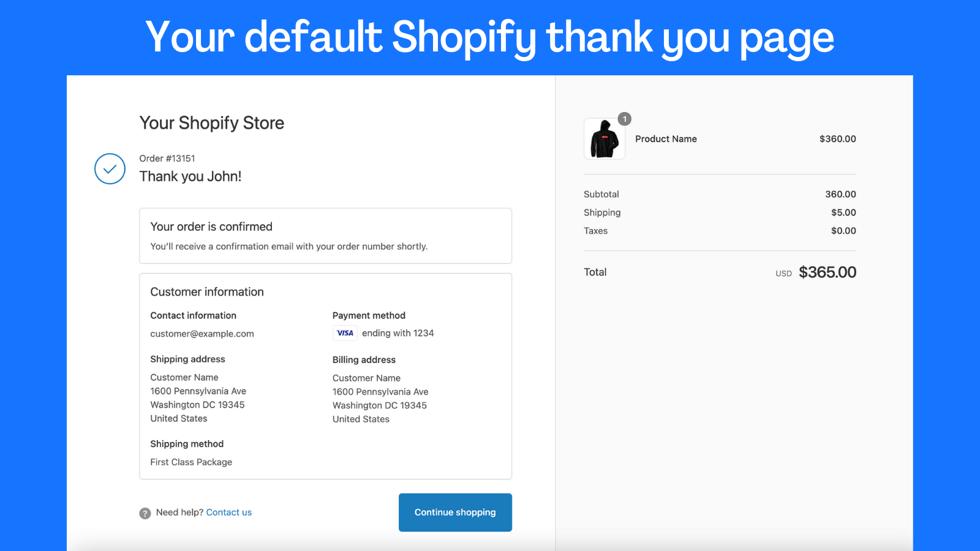Click the Shipping address label
The image size is (980, 551).
click(x=188, y=359)
